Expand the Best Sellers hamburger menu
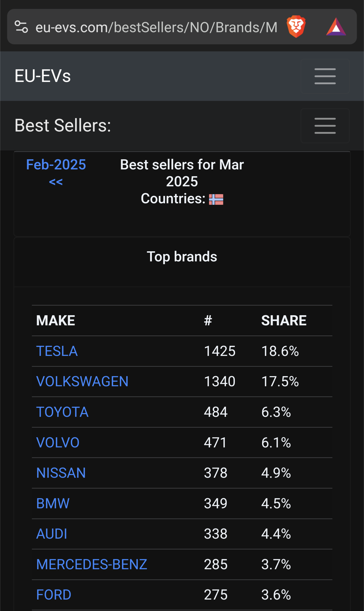 tap(325, 126)
